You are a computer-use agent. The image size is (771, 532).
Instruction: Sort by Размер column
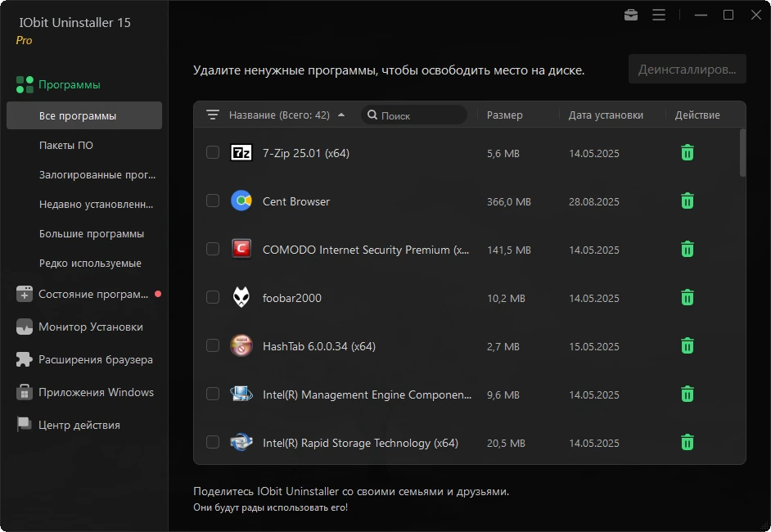click(x=504, y=115)
